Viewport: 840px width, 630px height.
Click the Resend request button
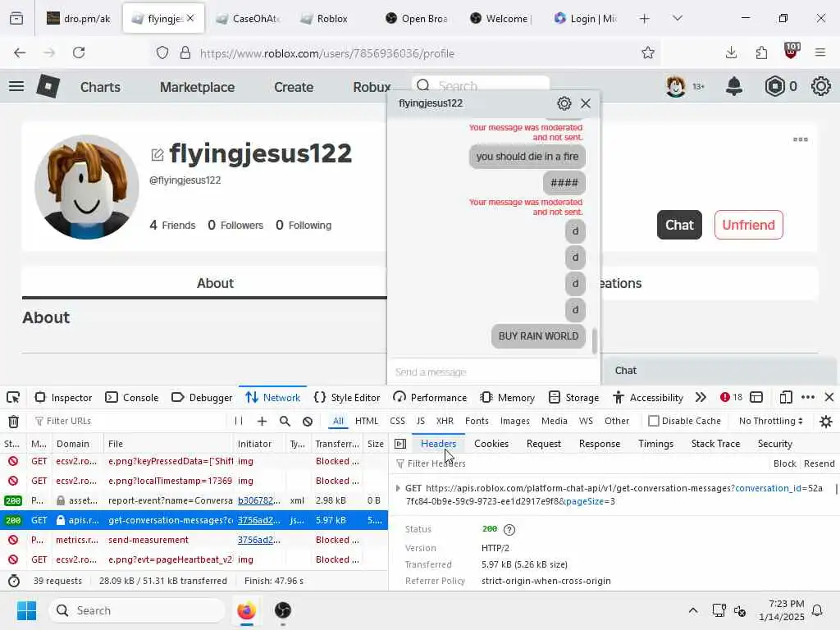point(819,463)
